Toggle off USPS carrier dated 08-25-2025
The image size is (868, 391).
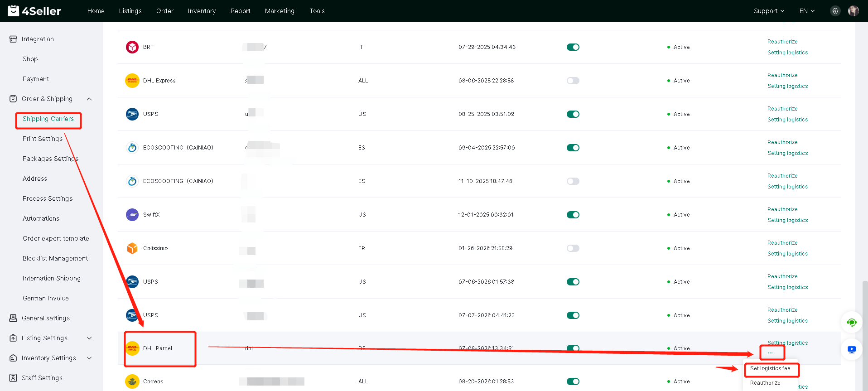tap(573, 114)
